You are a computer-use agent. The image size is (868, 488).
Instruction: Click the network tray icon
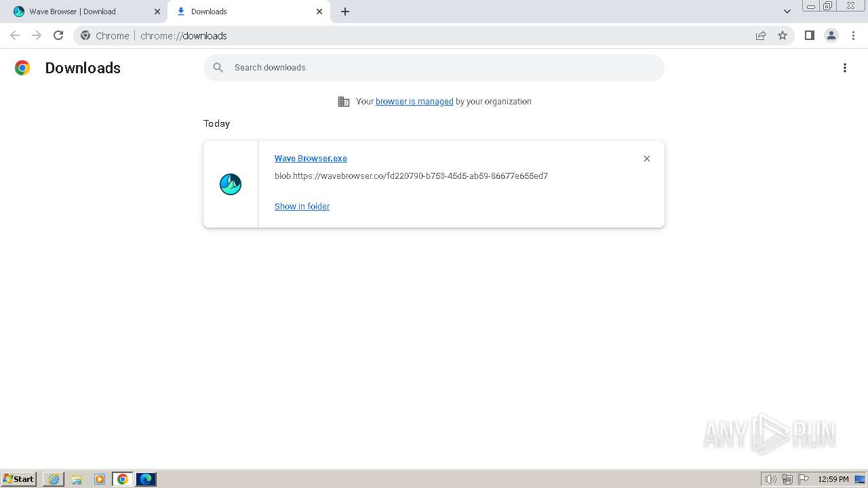787,479
